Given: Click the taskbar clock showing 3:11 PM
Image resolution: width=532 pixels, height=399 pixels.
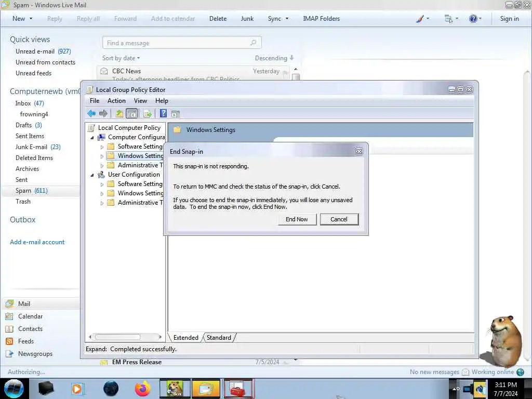Looking at the screenshot, I should coord(506,389).
